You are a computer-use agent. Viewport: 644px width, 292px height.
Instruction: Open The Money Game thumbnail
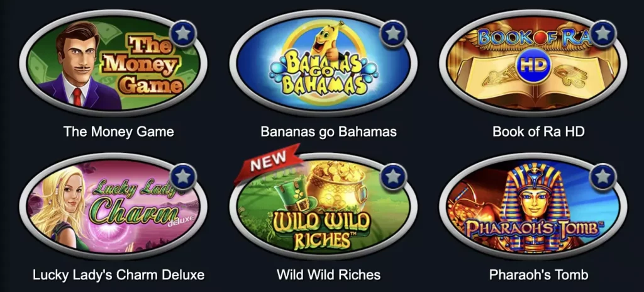(x=113, y=63)
